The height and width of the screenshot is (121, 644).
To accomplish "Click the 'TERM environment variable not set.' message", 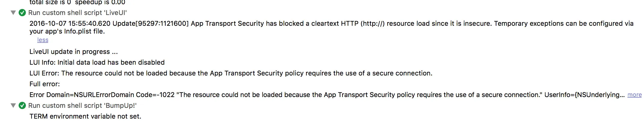I will [85, 116].
